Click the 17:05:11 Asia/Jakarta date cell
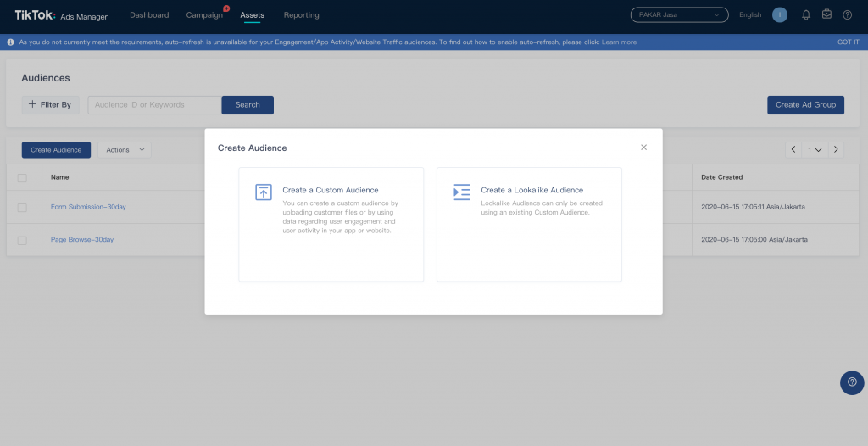Screen dimensions: 868x446 753,207
